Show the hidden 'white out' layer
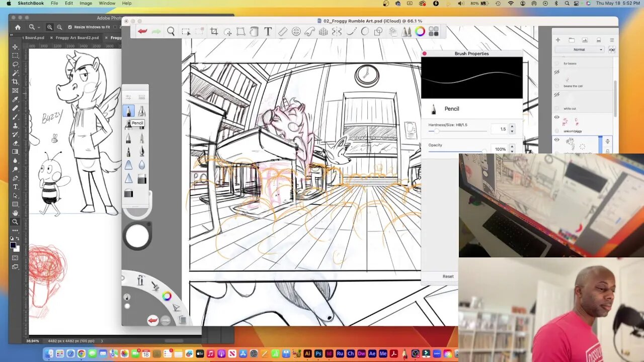Image resolution: width=644 pixels, height=362 pixels. tap(556, 95)
